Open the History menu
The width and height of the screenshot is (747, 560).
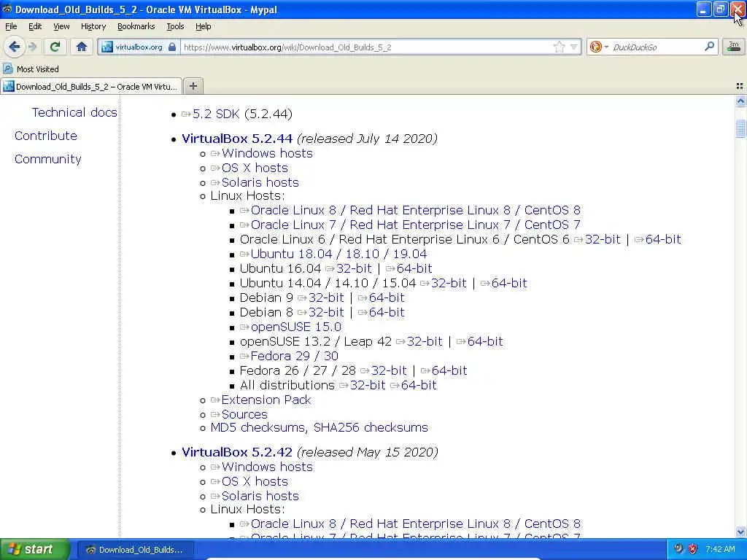click(93, 26)
